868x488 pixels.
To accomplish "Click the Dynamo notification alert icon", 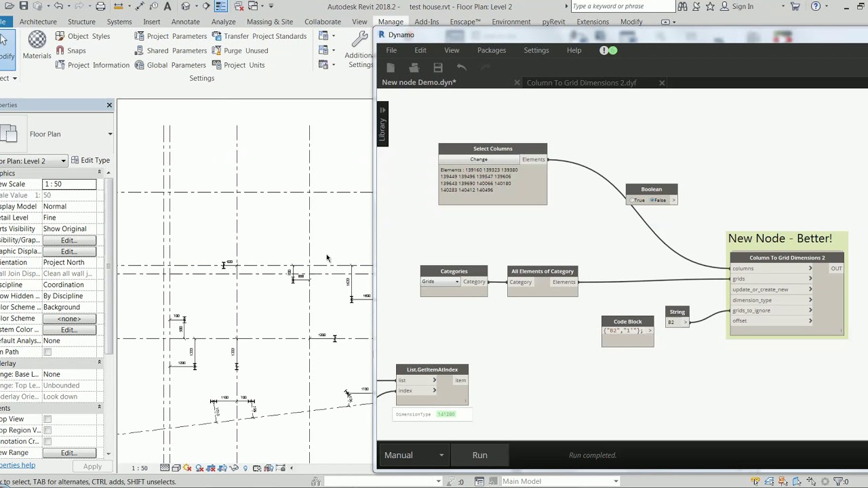I will pos(604,50).
